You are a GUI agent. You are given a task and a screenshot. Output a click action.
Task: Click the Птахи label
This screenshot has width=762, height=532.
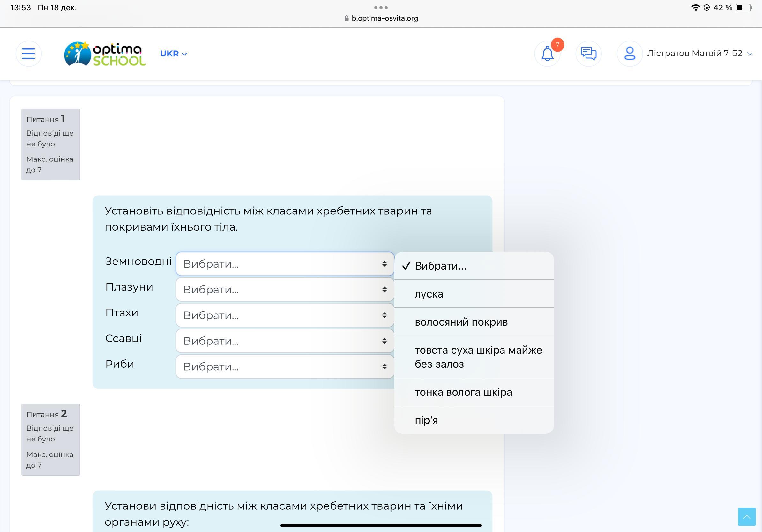pyautogui.click(x=122, y=313)
